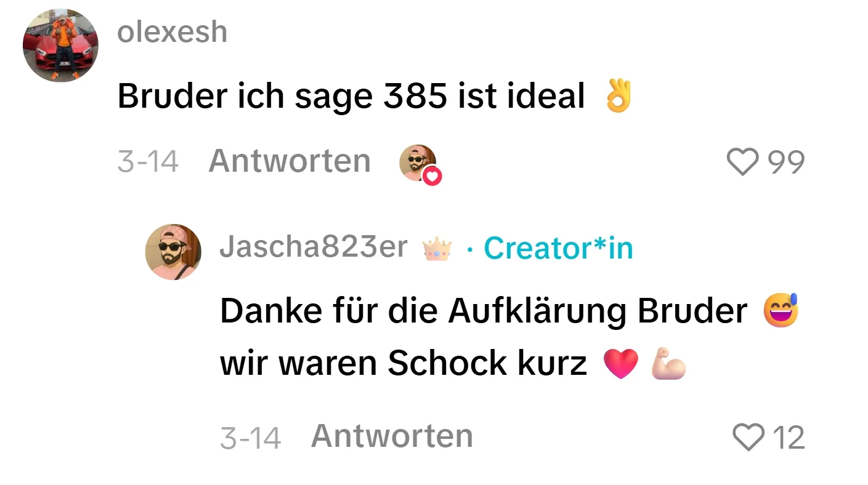The image size is (868, 485).
Task: Reply to Jascha823er's comment via Antworten
Action: [x=392, y=437]
